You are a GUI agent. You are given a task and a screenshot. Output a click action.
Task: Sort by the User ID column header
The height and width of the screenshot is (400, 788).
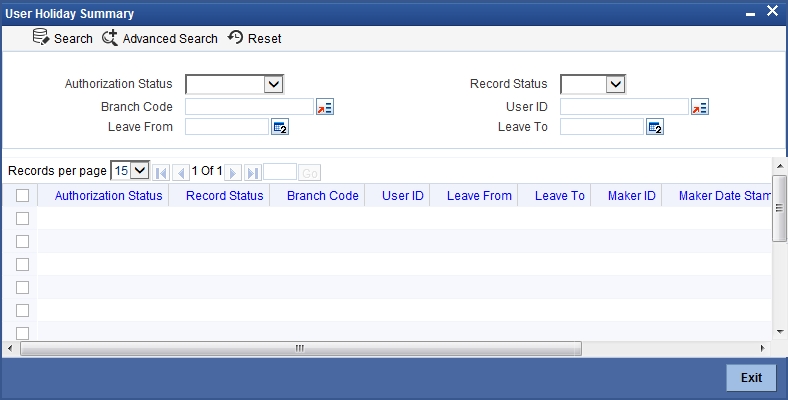click(403, 195)
